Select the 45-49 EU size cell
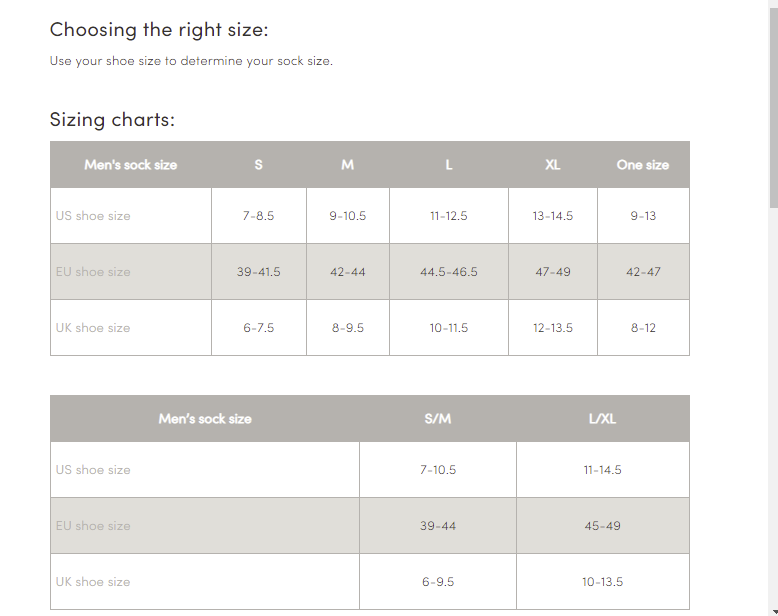This screenshot has width=778, height=616. click(x=603, y=526)
